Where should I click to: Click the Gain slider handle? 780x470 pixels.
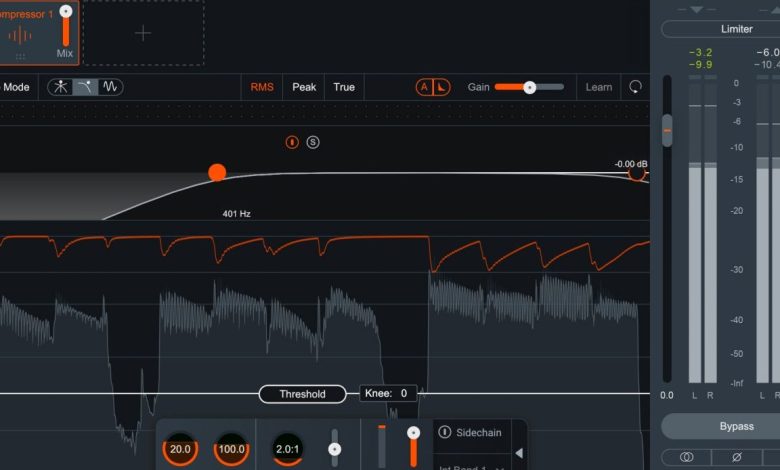(x=530, y=88)
